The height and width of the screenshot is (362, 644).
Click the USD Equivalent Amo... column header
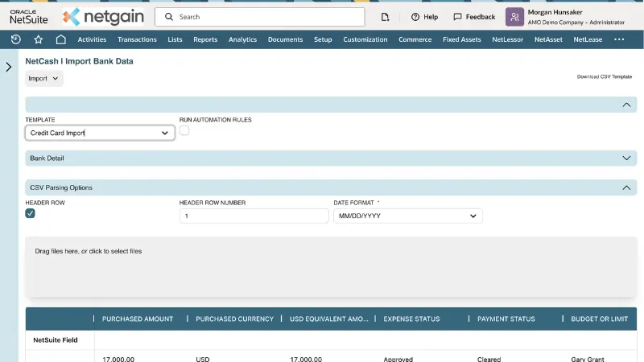(x=329, y=319)
